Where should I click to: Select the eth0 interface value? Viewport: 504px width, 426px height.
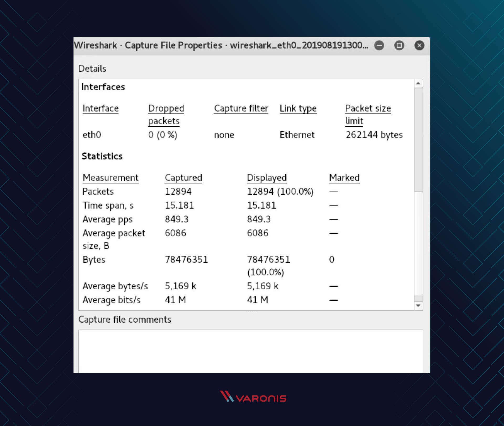[92, 135]
